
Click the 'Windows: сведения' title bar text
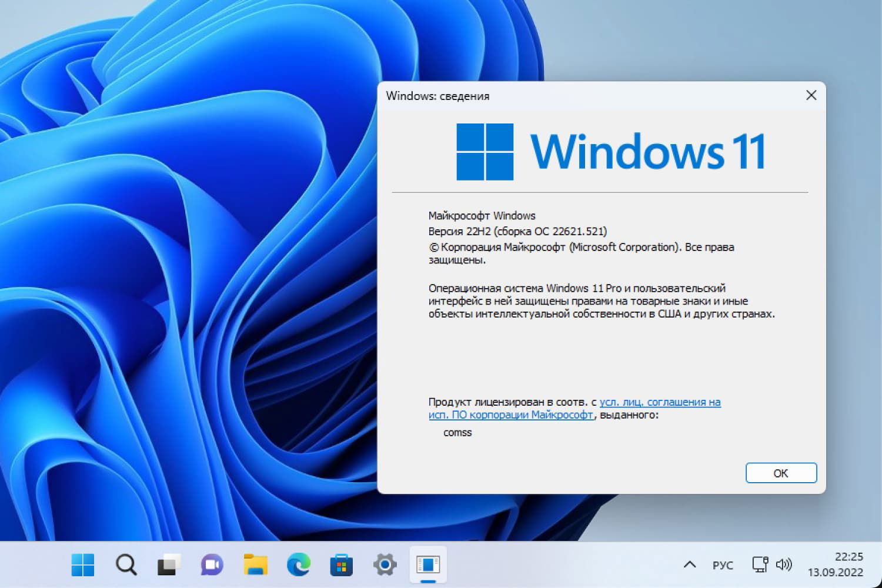coord(437,96)
